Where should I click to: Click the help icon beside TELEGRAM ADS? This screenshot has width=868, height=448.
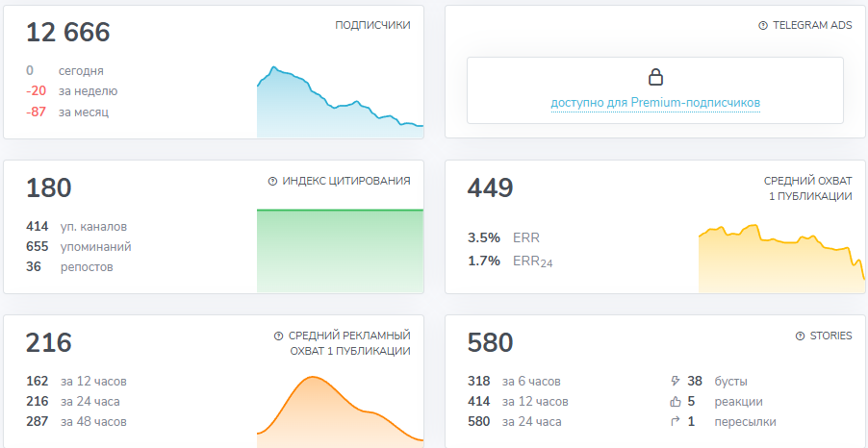763,26
